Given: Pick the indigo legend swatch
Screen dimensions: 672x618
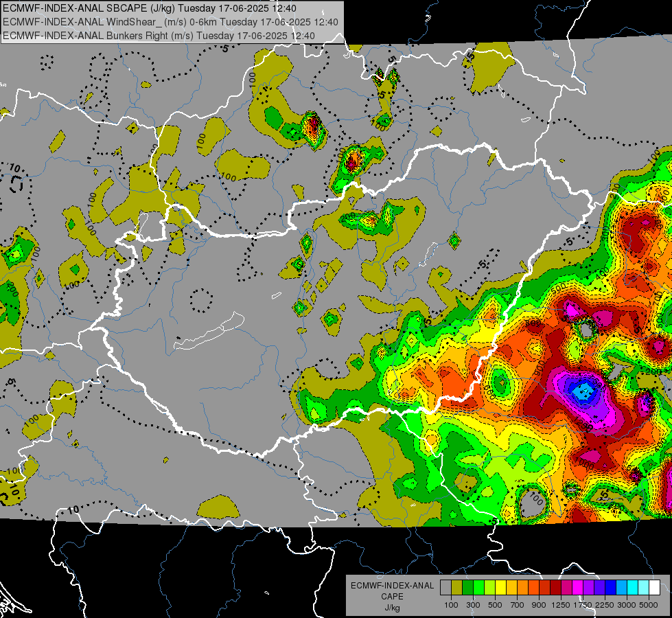Looking at the screenshot, I should point(599,588).
